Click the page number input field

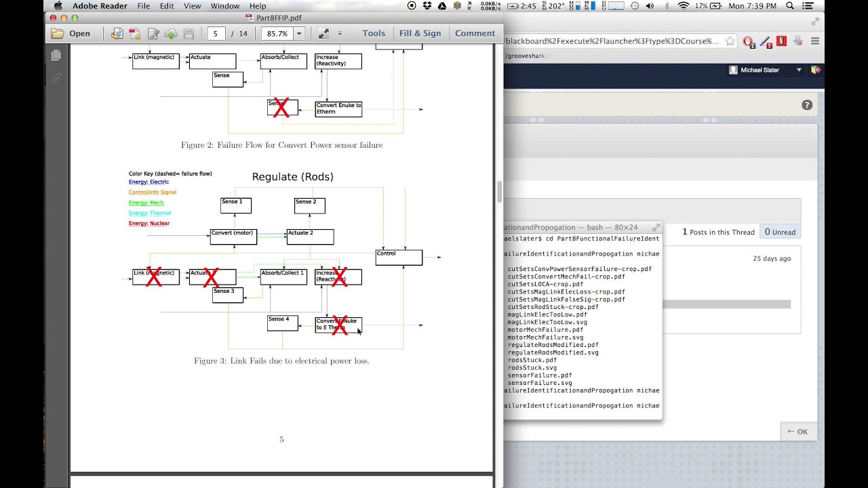click(216, 33)
